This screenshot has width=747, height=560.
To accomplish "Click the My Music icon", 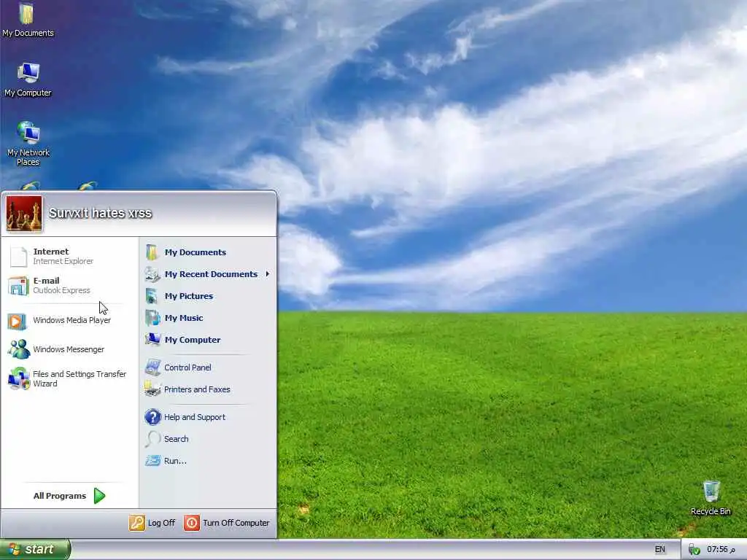I will [x=152, y=318].
